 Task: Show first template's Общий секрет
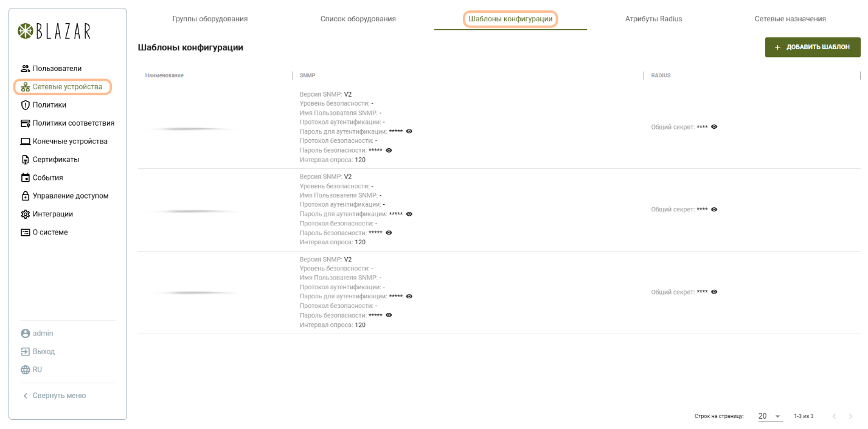click(x=714, y=127)
